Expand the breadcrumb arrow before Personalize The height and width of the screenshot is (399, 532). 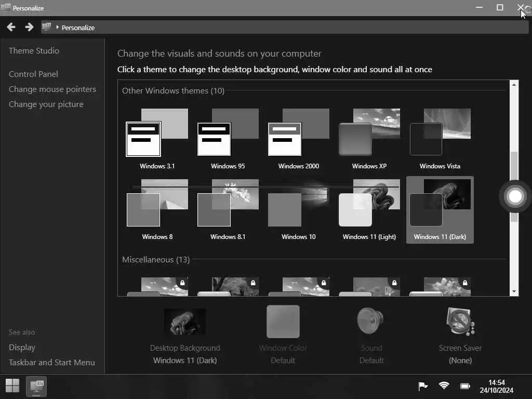coord(57,27)
